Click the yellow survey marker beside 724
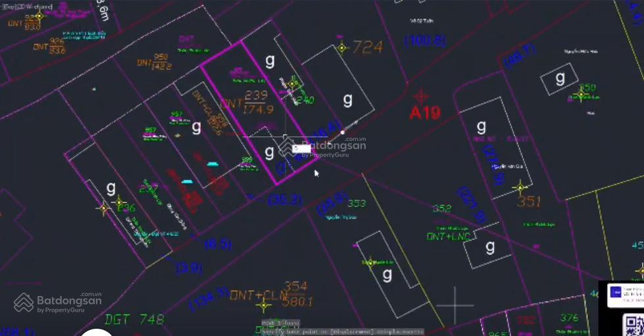 click(x=341, y=47)
